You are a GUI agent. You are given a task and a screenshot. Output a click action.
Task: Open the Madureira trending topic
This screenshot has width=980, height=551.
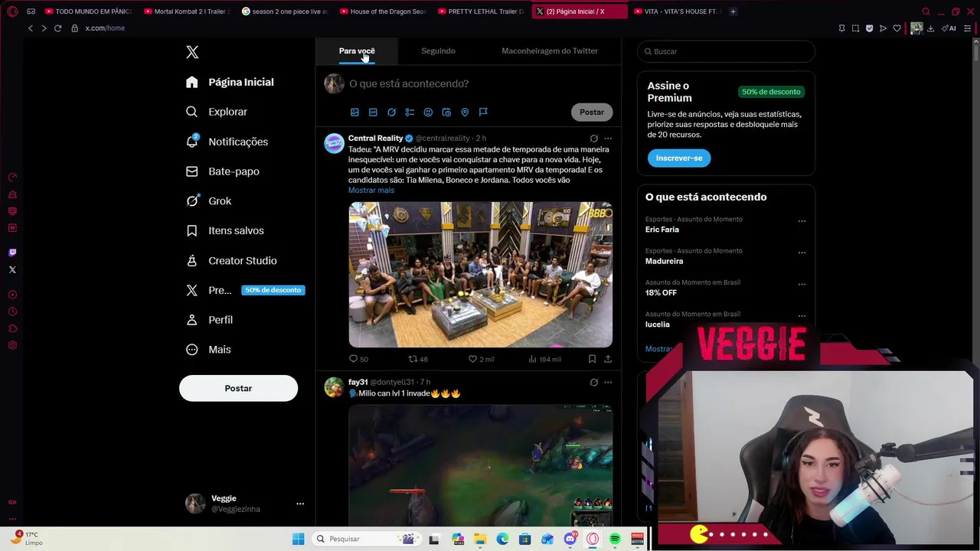(x=665, y=261)
